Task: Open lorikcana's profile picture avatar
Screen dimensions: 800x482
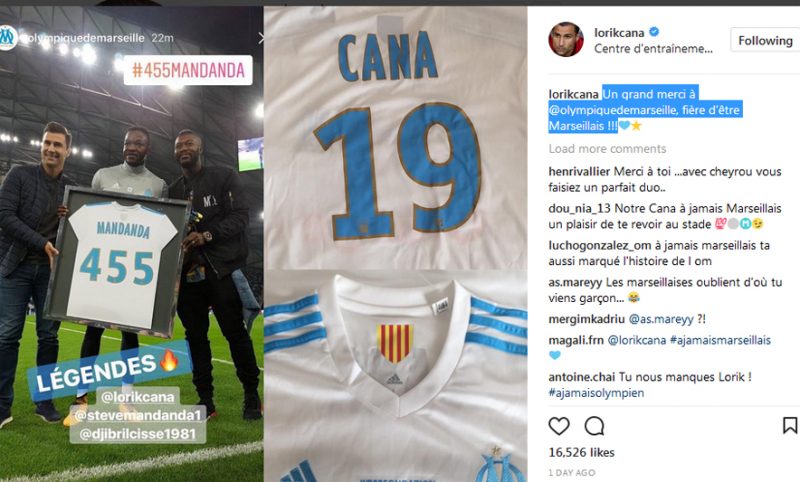Action: (x=566, y=39)
